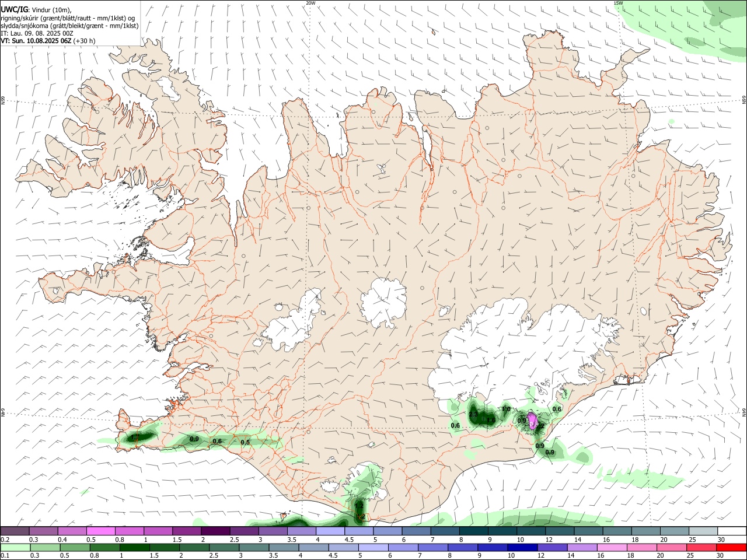Select the 0.5 green swatch in rain scale
This screenshot has width=747, height=560.
(75, 547)
